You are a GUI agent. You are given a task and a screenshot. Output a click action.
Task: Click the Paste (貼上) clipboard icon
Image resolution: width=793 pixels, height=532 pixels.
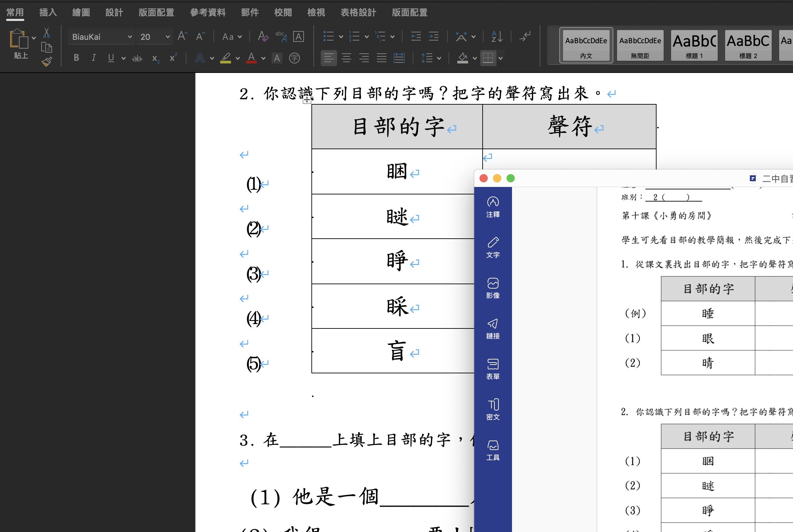pos(19,39)
